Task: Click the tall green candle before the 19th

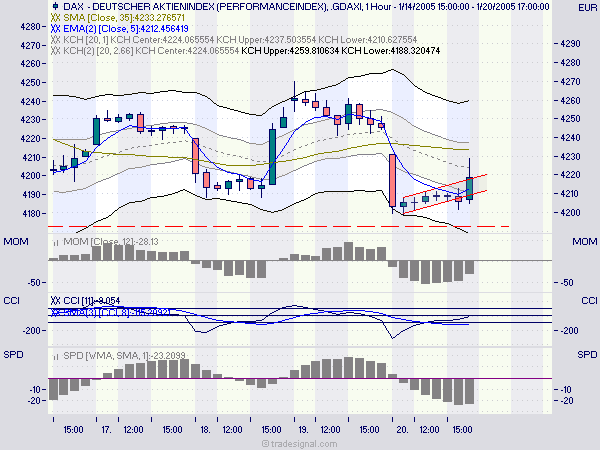Action: (x=272, y=157)
